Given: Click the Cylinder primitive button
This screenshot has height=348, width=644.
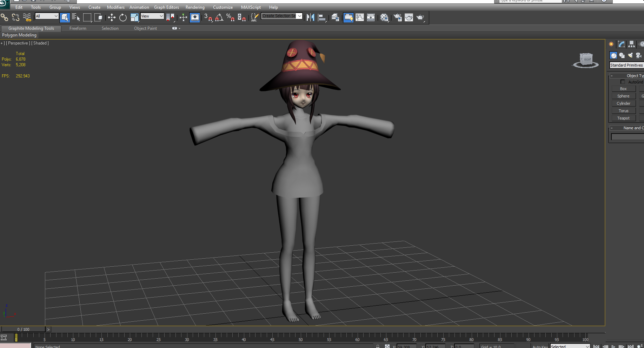Looking at the screenshot, I should point(623,103).
